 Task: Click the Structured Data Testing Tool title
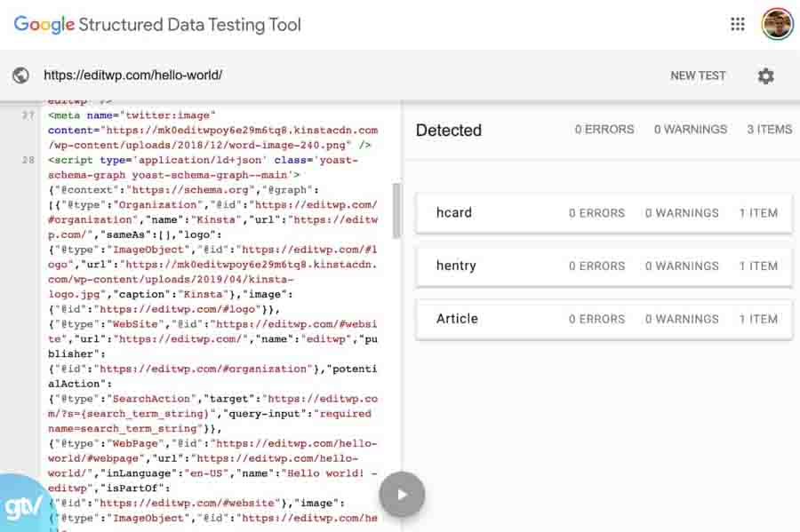(x=189, y=24)
